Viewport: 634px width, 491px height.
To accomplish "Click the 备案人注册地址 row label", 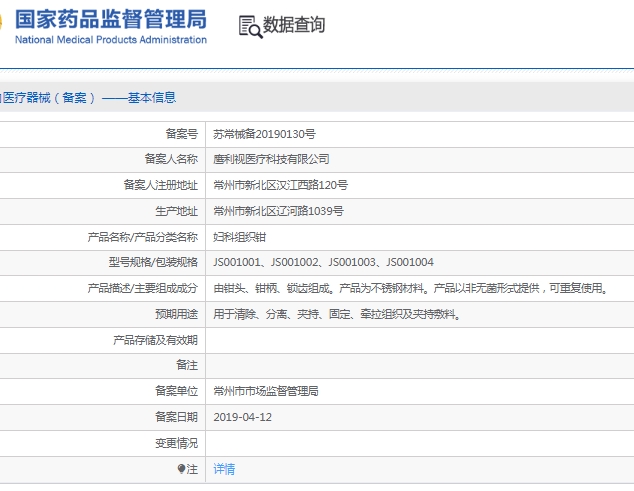I will pos(161,185).
